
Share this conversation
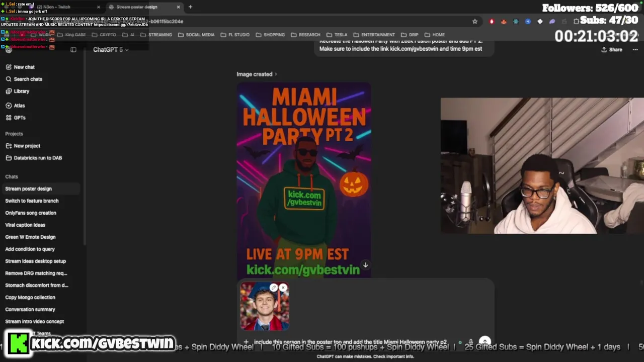click(612, 50)
